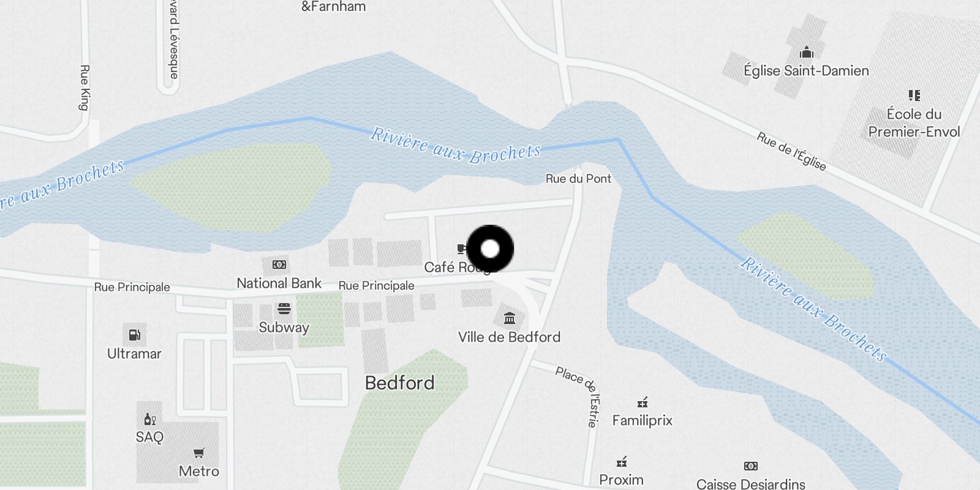Click the Rue de l'Église street label
The width and height of the screenshot is (980, 490).
(x=791, y=151)
